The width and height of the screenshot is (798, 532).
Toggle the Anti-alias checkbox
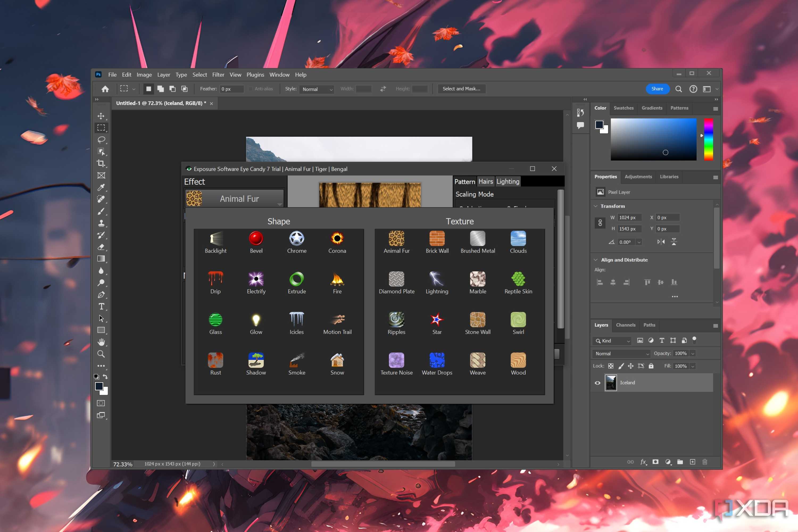point(250,89)
